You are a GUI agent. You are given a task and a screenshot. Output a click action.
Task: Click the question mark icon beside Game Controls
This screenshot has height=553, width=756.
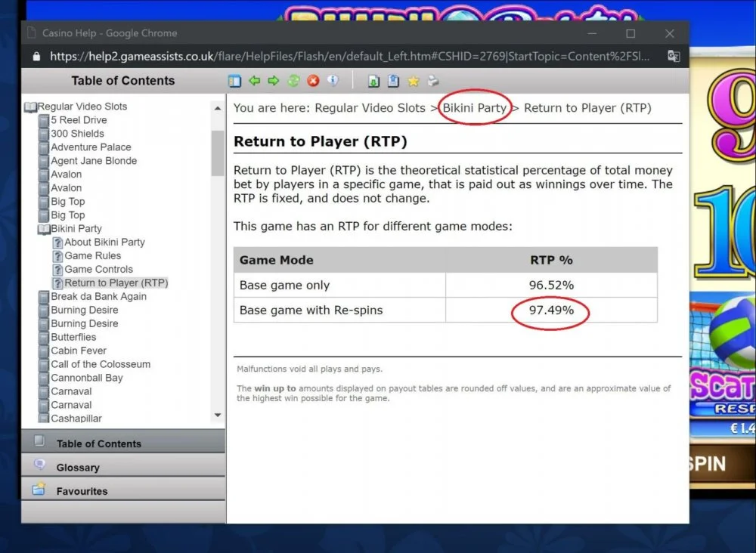click(x=58, y=269)
